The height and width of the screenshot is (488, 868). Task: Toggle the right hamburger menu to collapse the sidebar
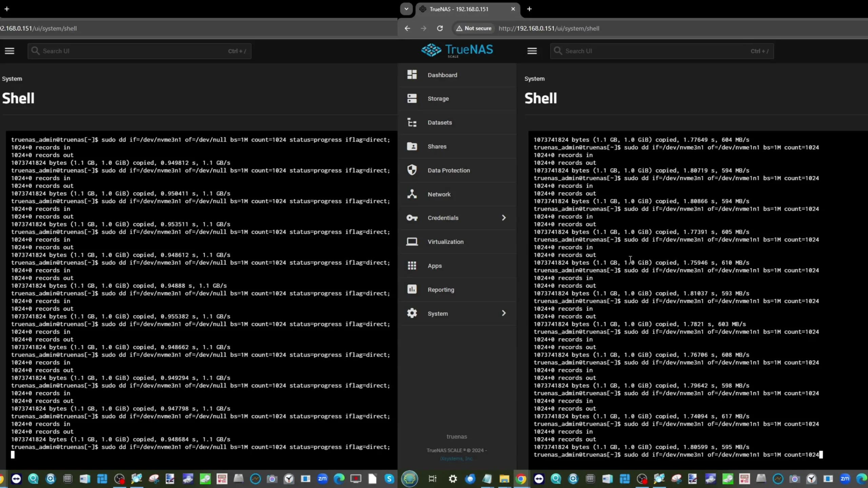coord(532,51)
